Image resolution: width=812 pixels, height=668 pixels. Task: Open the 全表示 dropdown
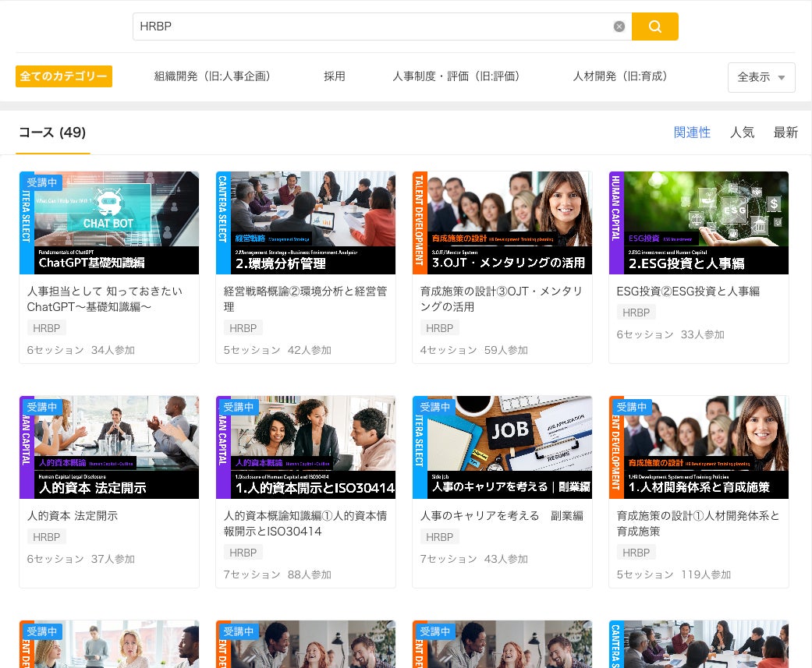point(761,77)
